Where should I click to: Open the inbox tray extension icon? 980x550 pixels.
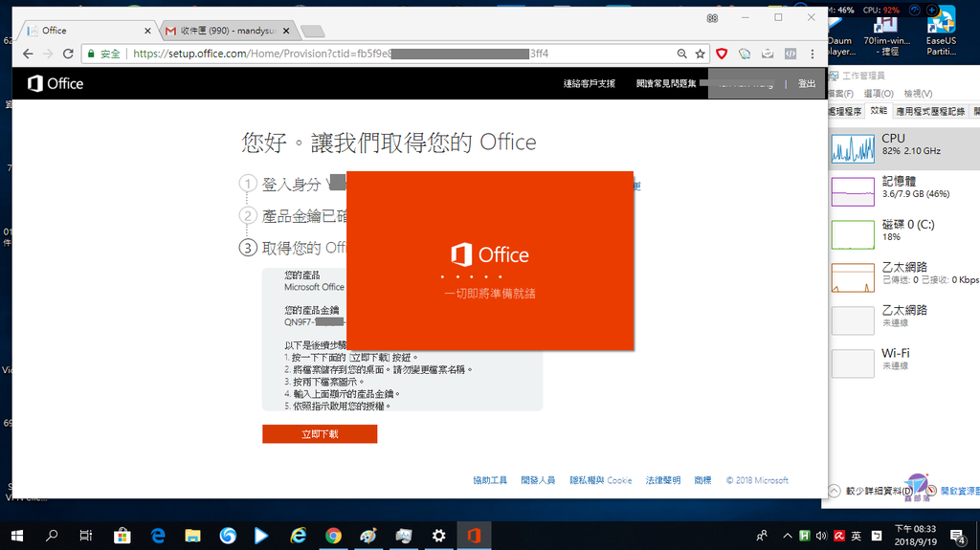[768, 54]
